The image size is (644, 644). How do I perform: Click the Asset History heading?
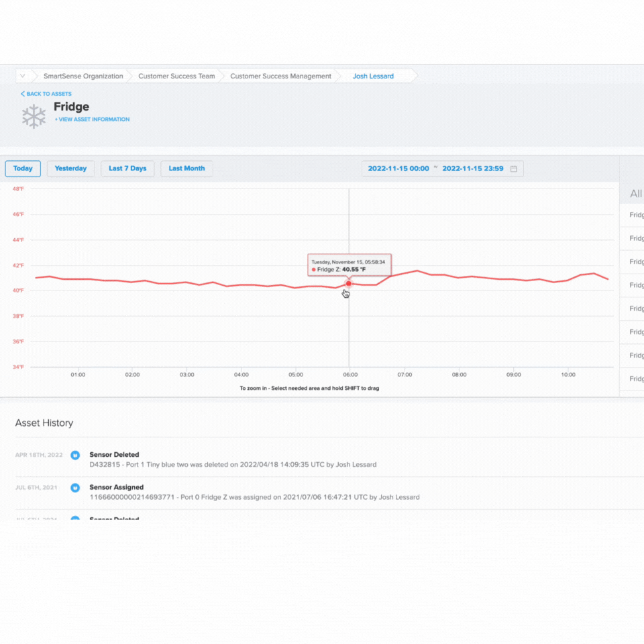click(x=44, y=423)
